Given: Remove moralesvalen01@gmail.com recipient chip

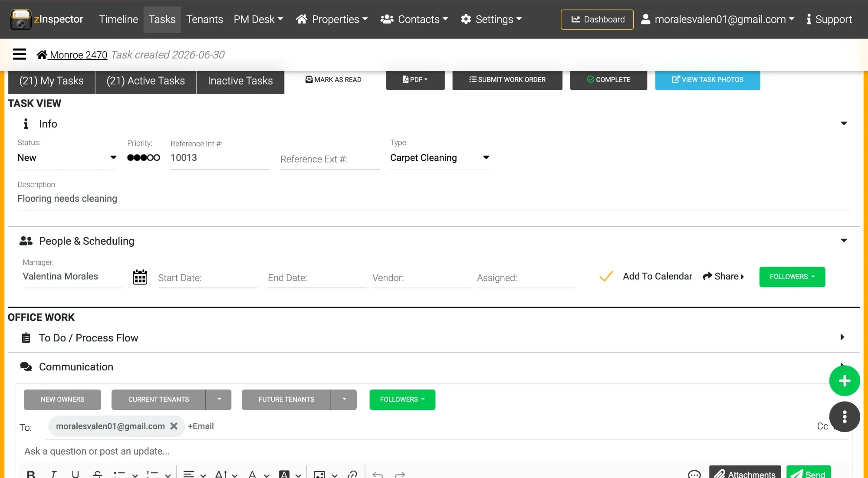Looking at the screenshot, I should (x=174, y=426).
